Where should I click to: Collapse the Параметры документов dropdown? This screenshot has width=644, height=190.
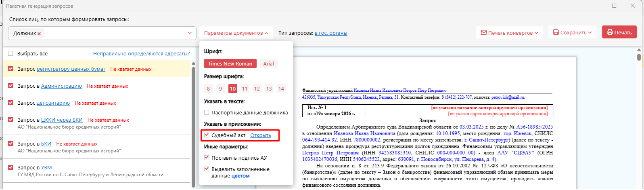click(x=236, y=33)
